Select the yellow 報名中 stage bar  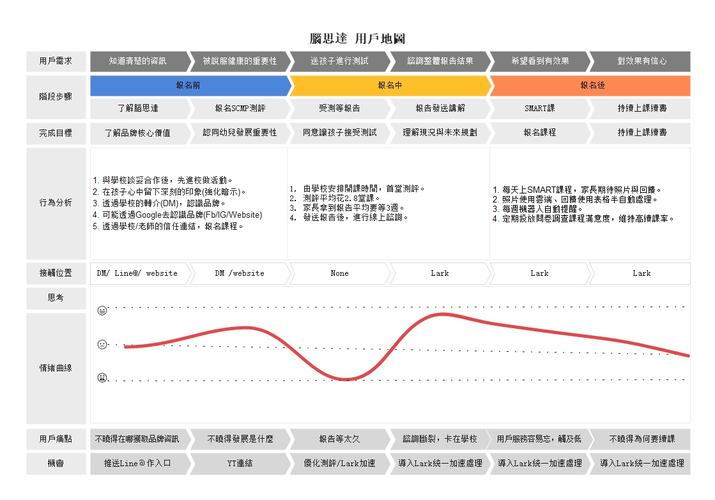tap(390, 86)
